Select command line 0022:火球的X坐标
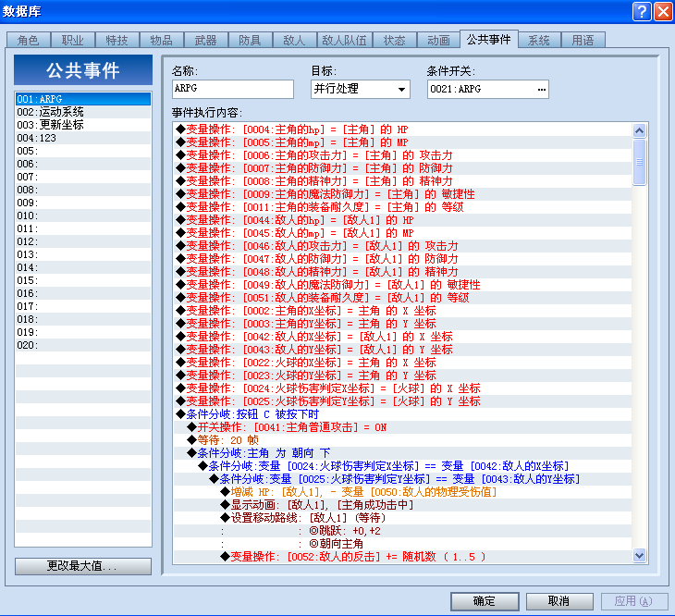The height and width of the screenshot is (616, 675). pos(402,363)
